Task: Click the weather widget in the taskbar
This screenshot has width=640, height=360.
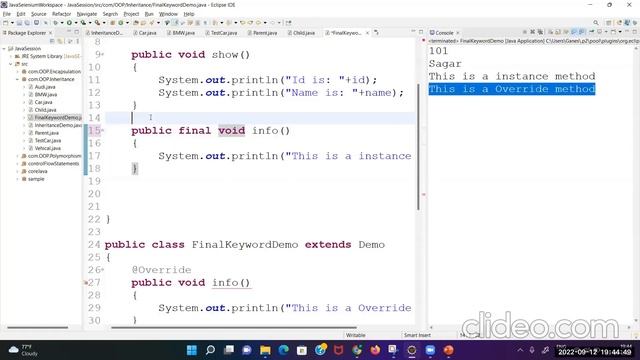Action: click(23, 350)
